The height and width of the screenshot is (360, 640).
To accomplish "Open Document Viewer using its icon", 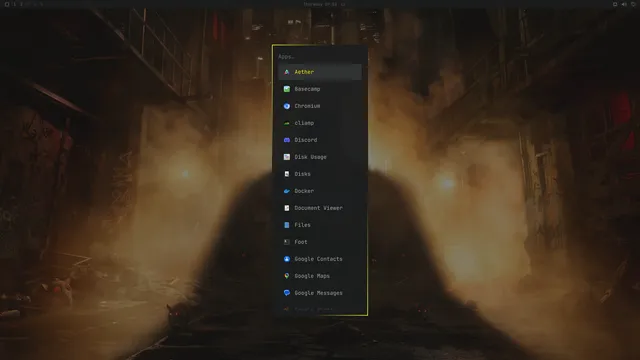I will [x=287, y=208].
